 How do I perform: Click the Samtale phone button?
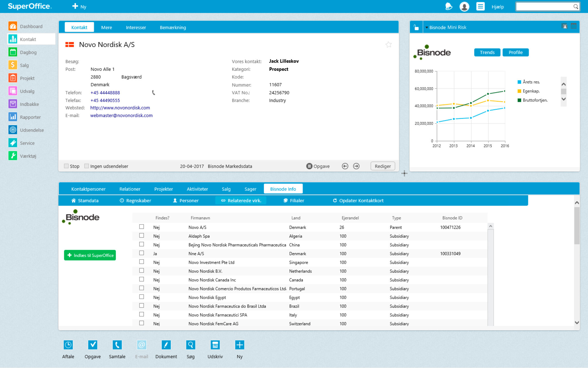coord(117,345)
